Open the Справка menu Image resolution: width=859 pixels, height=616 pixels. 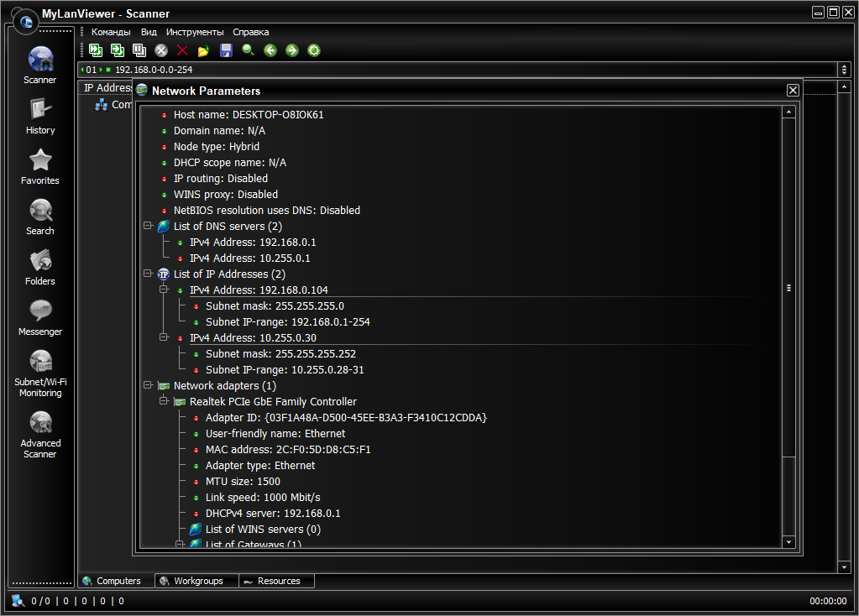pyautogui.click(x=250, y=32)
